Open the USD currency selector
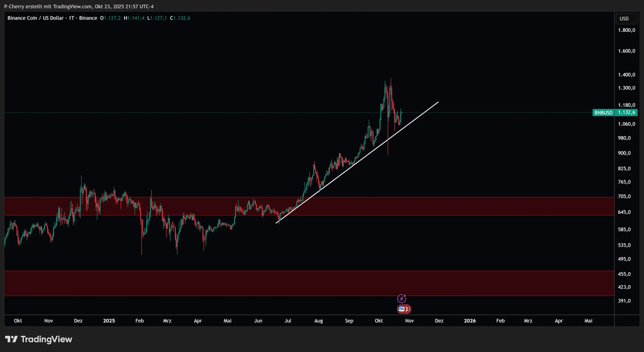This screenshot has height=352, width=644. [626, 19]
